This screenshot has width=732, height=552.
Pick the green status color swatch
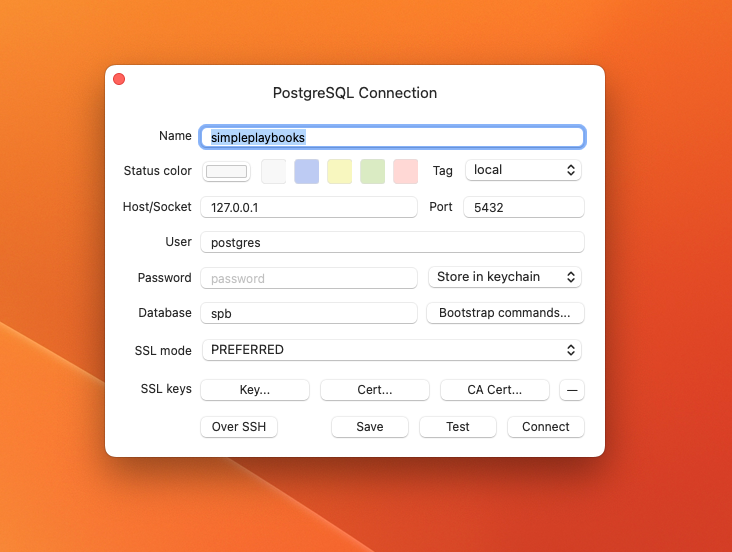pos(372,171)
